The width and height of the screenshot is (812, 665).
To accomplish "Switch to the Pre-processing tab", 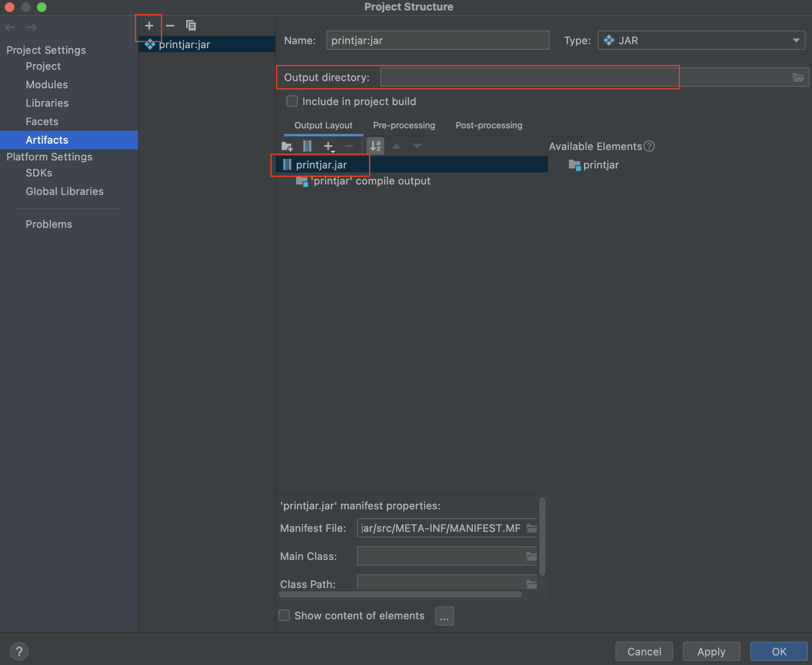I will click(x=404, y=126).
